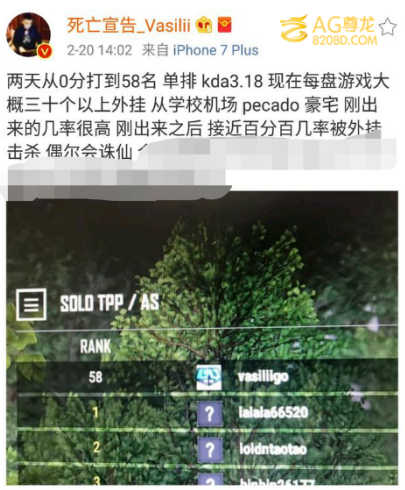Open the poster's profile avatar
Image resolution: width=405 pixels, height=490 pixels.
28,34
